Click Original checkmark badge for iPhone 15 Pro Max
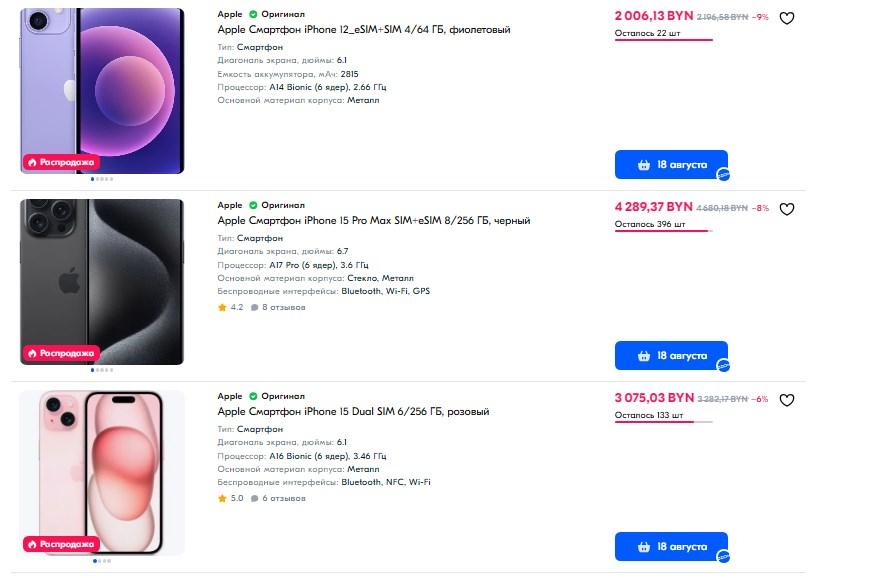885x578 pixels. pyautogui.click(x=253, y=205)
